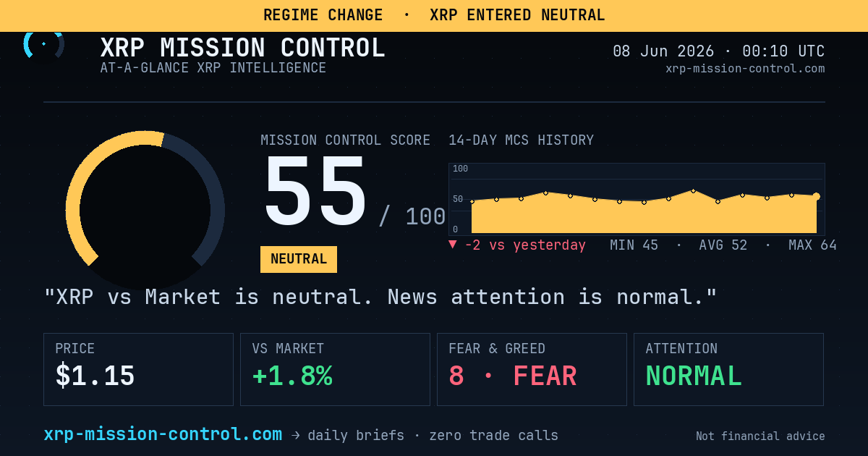Click the "XRP MISSION CONTROL" title
The image size is (868, 456).
pos(243,48)
